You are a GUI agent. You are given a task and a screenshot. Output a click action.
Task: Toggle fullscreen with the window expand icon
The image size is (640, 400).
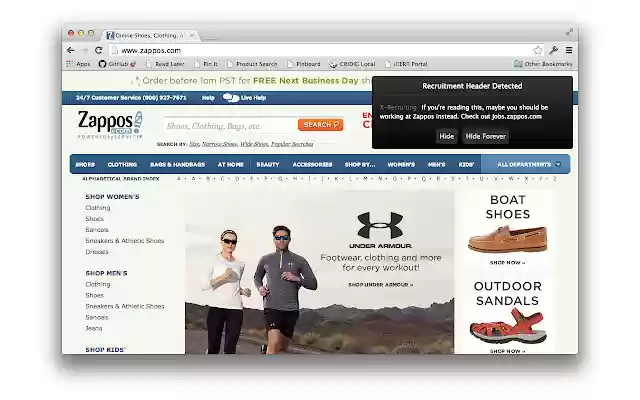(x=569, y=31)
